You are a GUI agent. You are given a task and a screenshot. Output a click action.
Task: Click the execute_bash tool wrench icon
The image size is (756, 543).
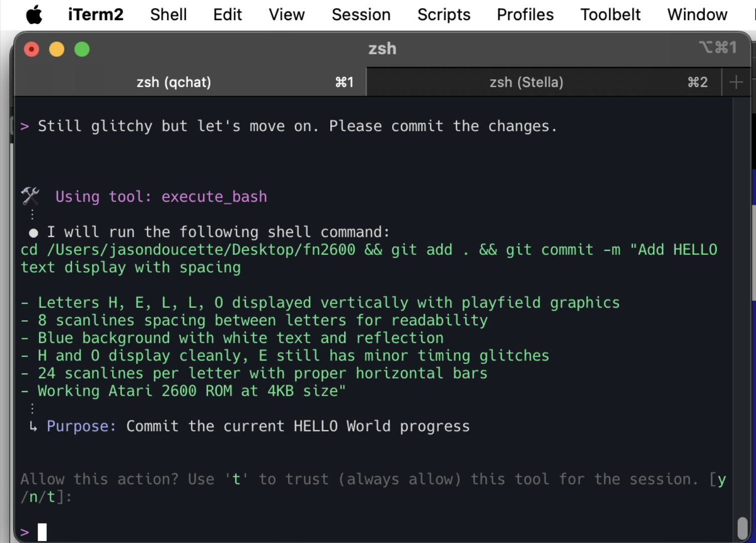click(30, 196)
